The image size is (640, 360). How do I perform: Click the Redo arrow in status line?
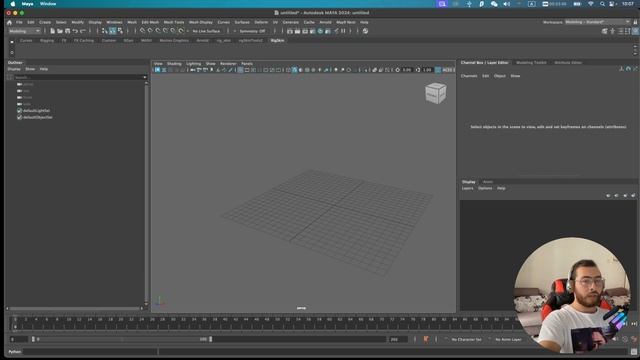83,31
